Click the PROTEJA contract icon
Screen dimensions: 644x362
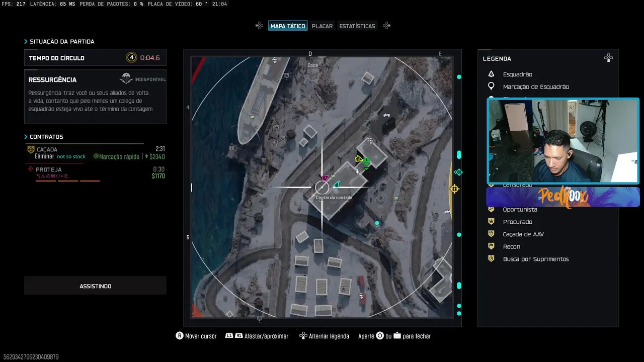31,169
